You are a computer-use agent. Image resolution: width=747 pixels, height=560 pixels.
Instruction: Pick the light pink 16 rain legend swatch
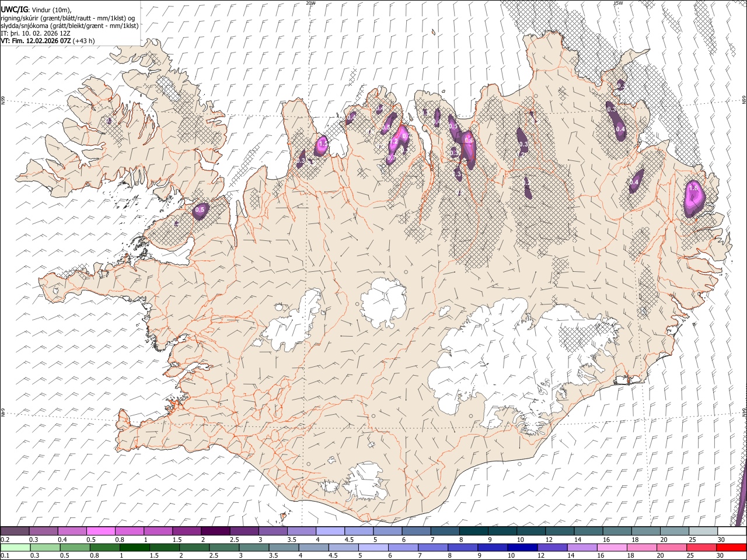pos(611,548)
